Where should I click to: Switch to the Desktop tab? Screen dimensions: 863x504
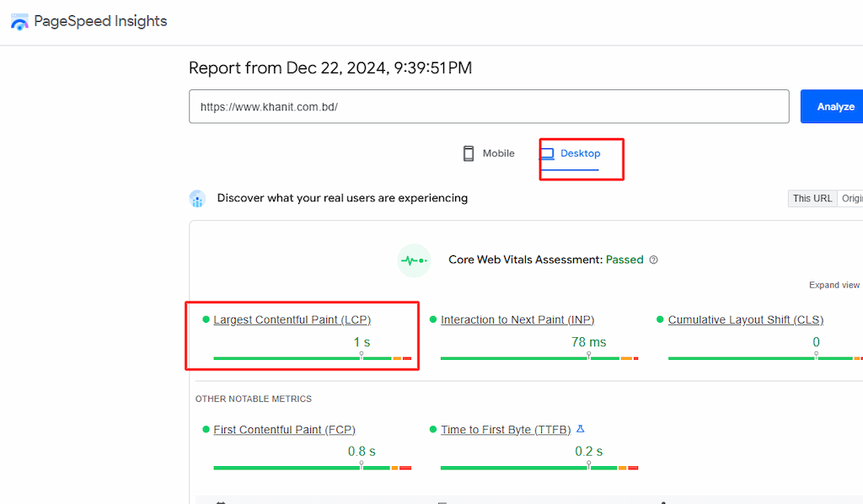(571, 153)
